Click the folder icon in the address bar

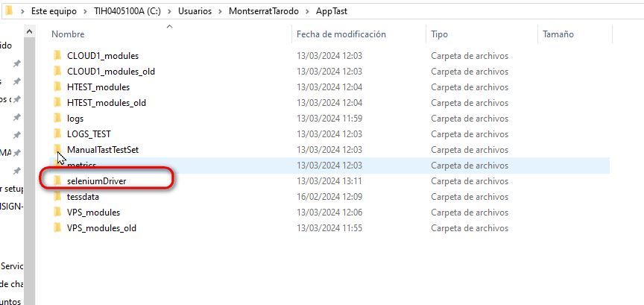tap(8, 11)
